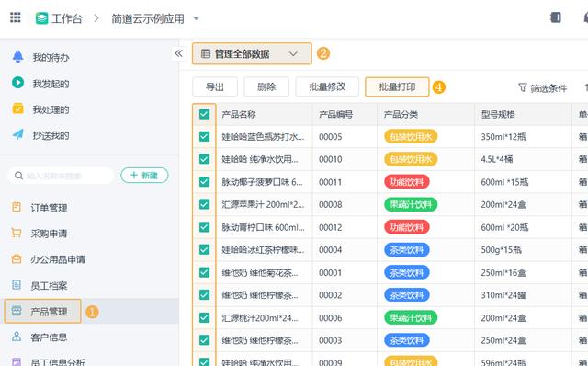
Task: Open 员工档案 document icon
Action: click(17, 284)
